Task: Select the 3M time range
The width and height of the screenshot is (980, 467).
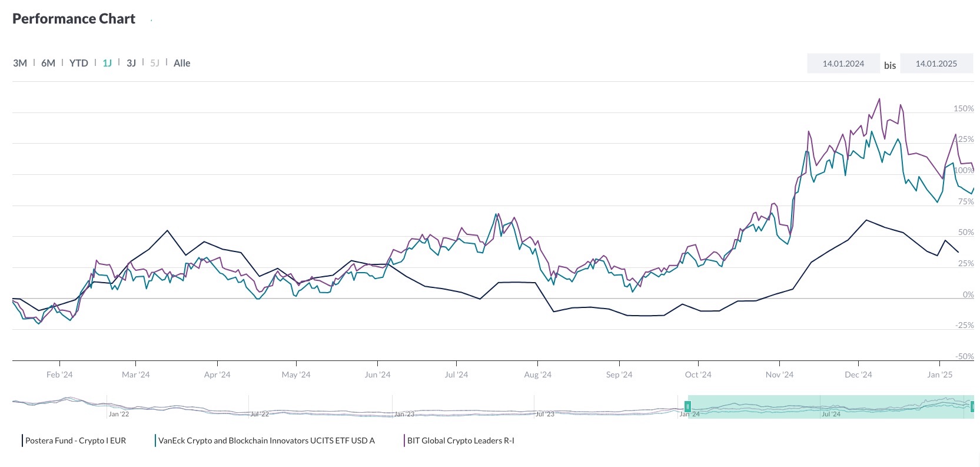Action: (20, 63)
